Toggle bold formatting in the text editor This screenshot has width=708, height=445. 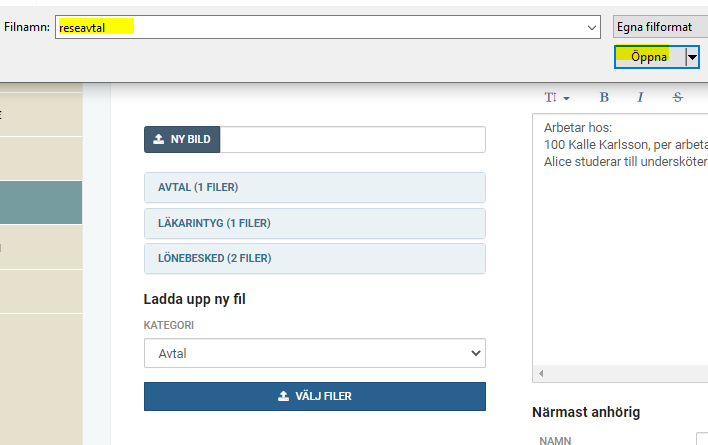tap(604, 97)
